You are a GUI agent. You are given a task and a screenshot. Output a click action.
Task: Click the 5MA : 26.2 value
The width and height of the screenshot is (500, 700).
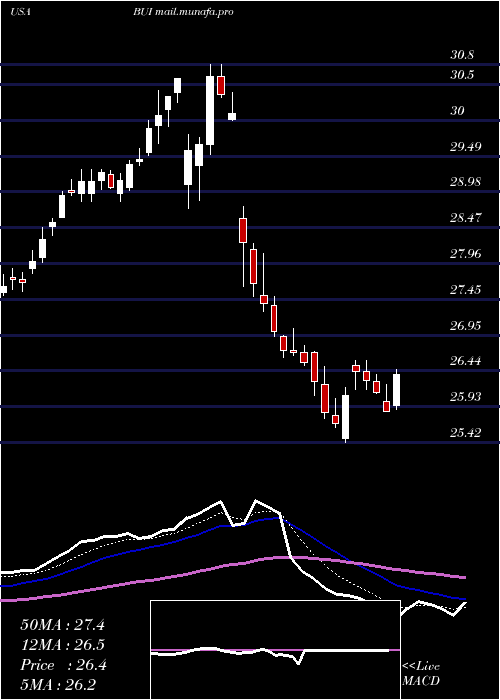click(58, 685)
